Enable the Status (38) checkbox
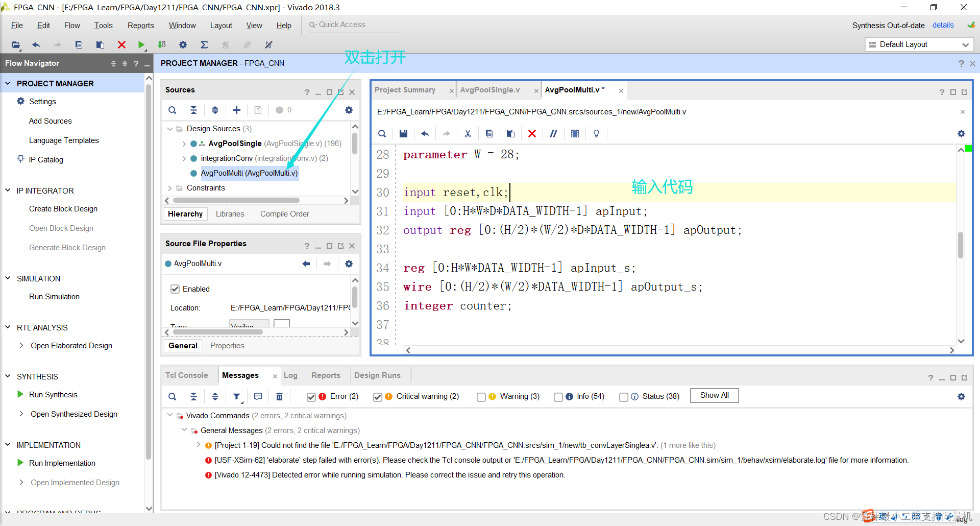Image resolution: width=980 pixels, height=526 pixels. [623, 397]
